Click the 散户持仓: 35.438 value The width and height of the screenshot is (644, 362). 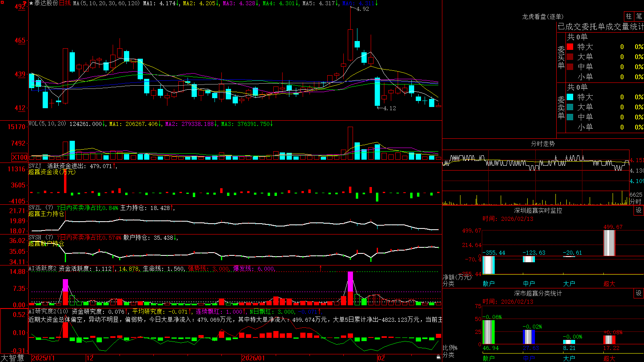coord(148,238)
